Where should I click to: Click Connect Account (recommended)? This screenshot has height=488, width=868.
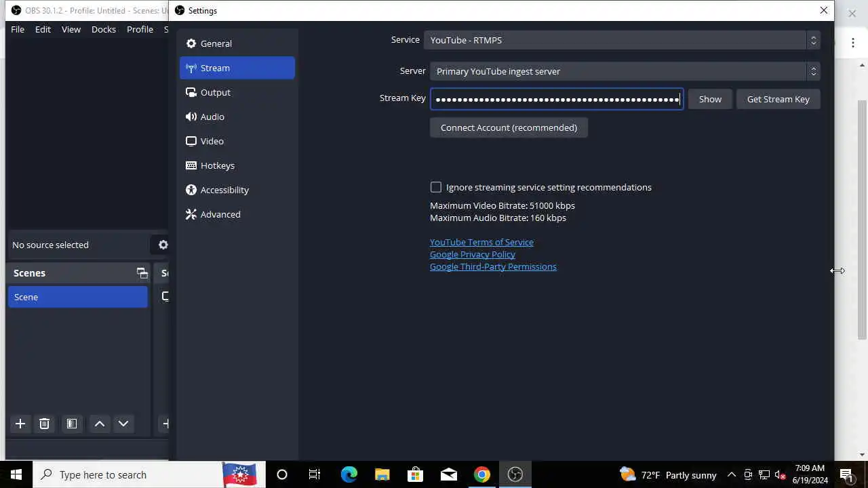click(x=509, y=127)
